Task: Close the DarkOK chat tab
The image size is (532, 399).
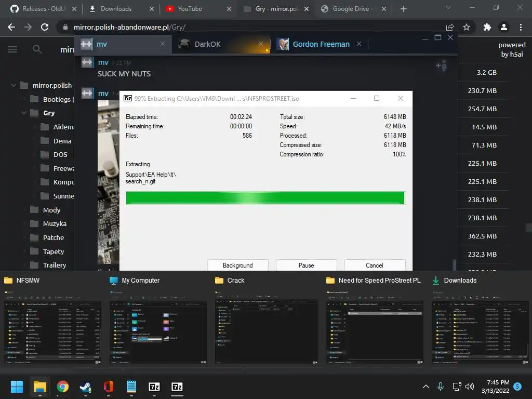Action: pyautogui.click(x=261, y=44)
